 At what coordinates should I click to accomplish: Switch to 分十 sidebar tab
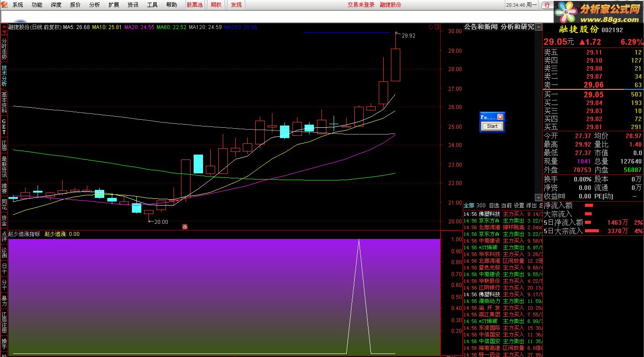pos(4,285)
